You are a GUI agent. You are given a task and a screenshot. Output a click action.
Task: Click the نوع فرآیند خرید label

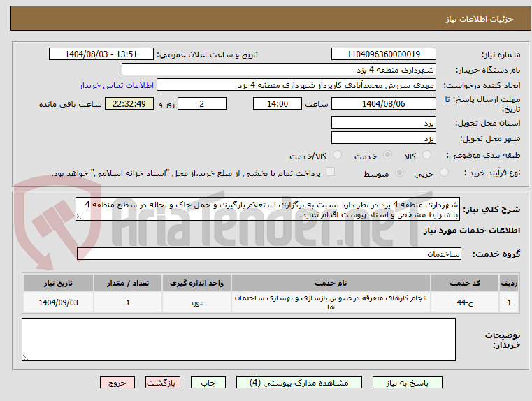(492, 173)
